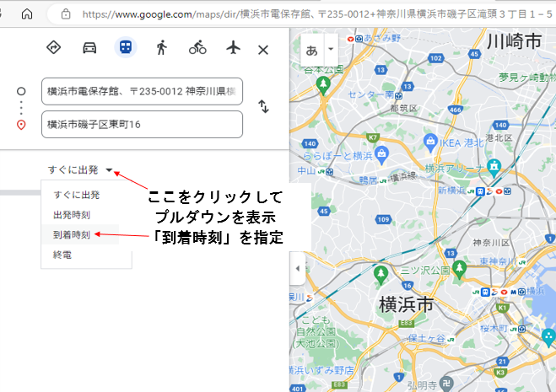Select the flights airplane icon
Image resolution: width=556 pixels, height=392 pixels.
[x=234, y=48]
